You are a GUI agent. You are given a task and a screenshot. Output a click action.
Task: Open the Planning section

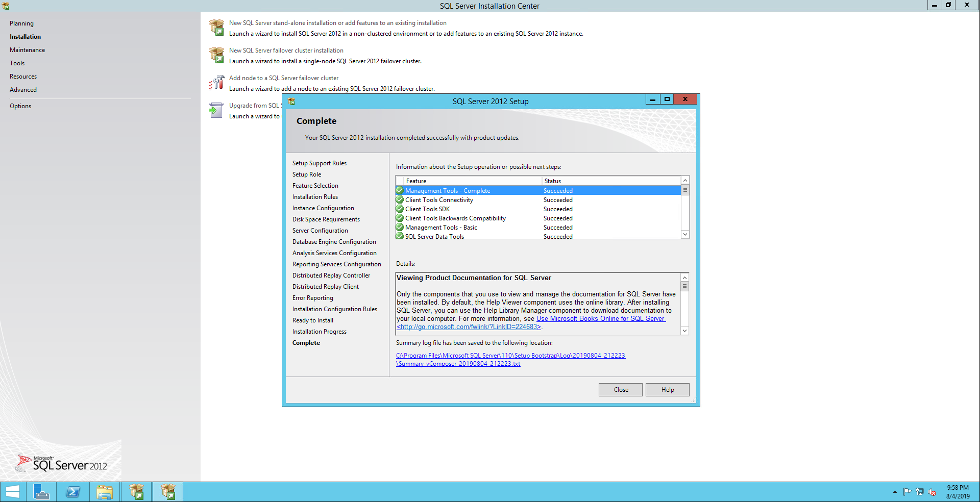[x=21, y=23]
